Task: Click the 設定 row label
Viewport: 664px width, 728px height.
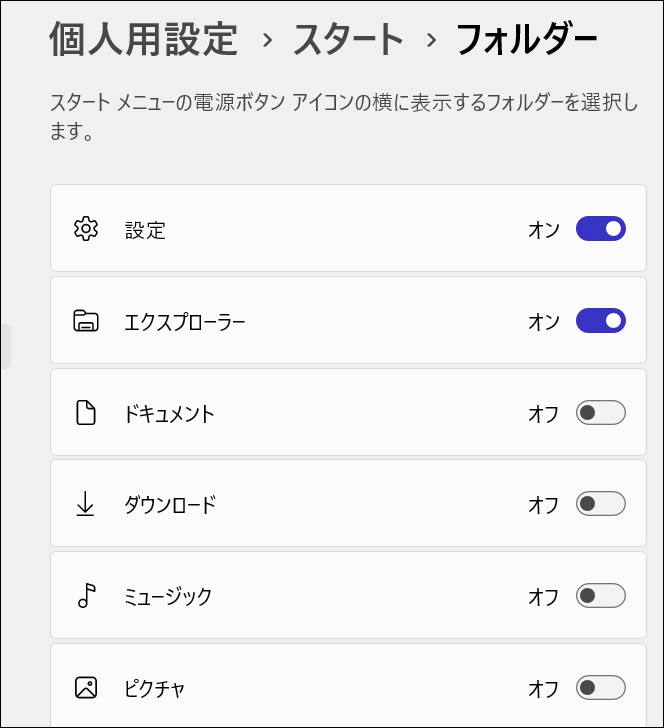Action: [x=145, y=230]
